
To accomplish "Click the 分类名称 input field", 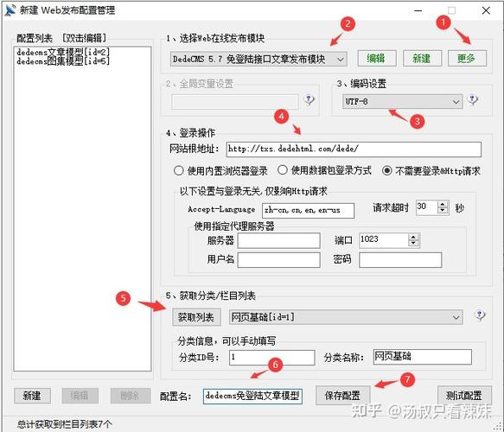I will [423, 357].
